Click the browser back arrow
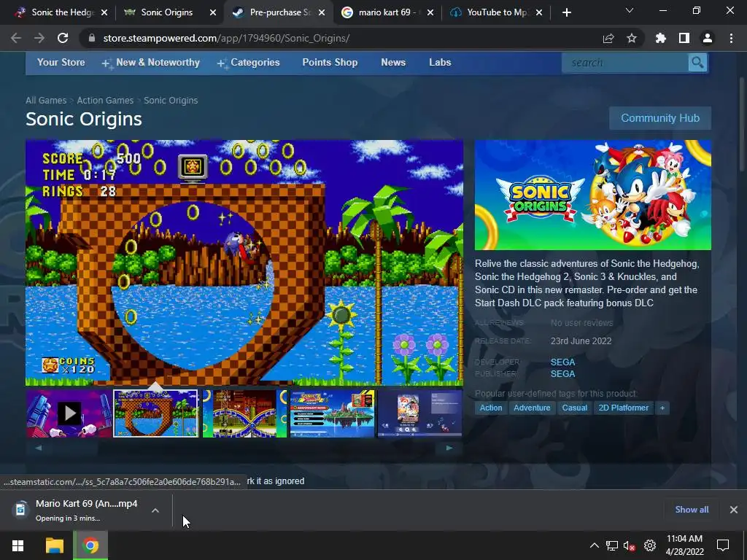The height and width of the screenshot is (560, 747). 16,38
